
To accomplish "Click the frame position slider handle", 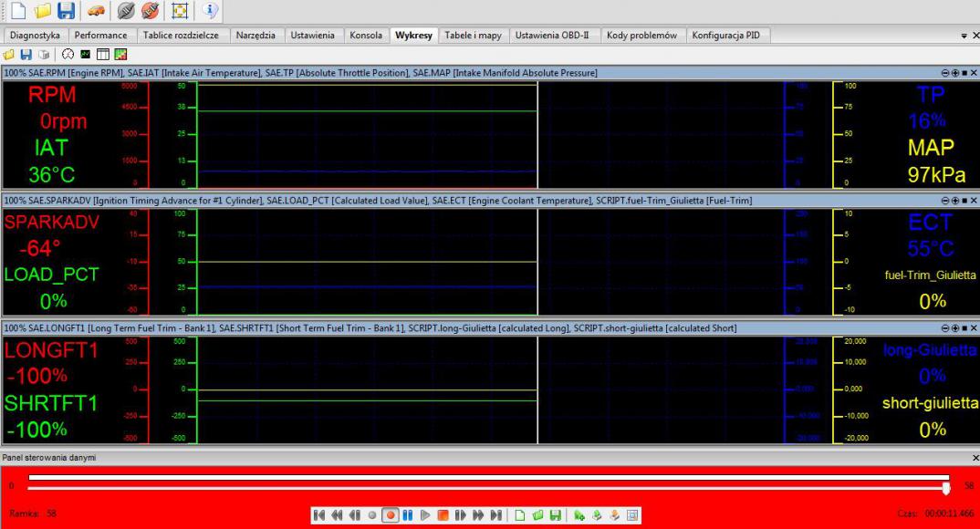I will (947, 487).
